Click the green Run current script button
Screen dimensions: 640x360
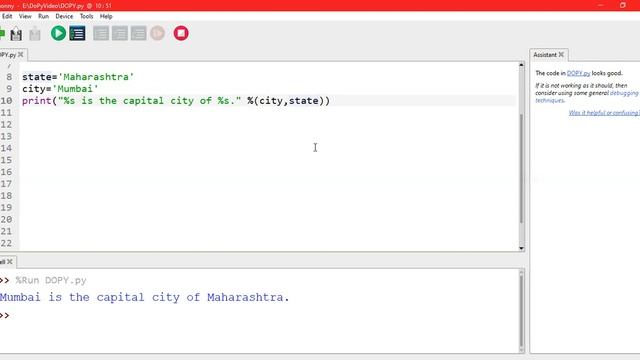(58, 33)
